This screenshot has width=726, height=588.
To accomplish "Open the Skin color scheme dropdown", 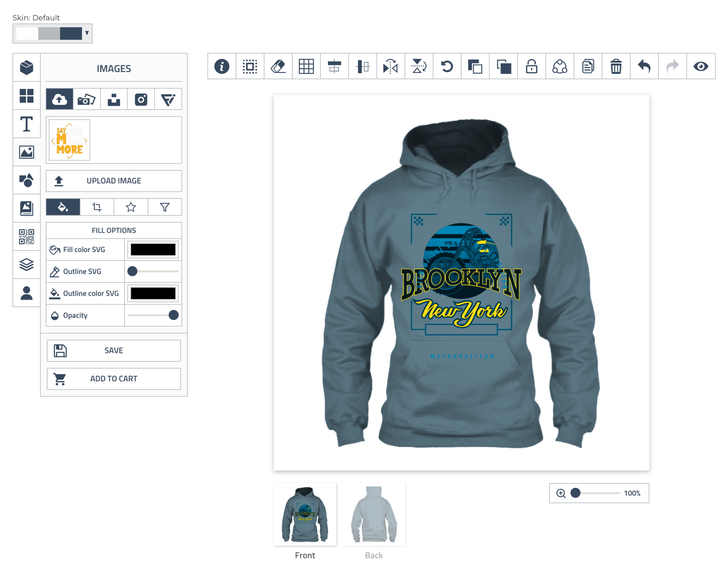I will coord(52,33).
